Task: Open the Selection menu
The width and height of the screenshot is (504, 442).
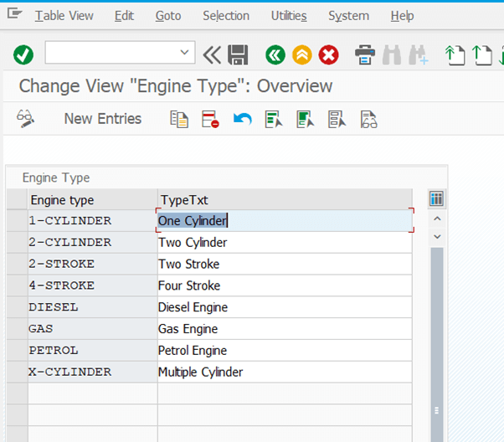Action: (x=226, y=16)
